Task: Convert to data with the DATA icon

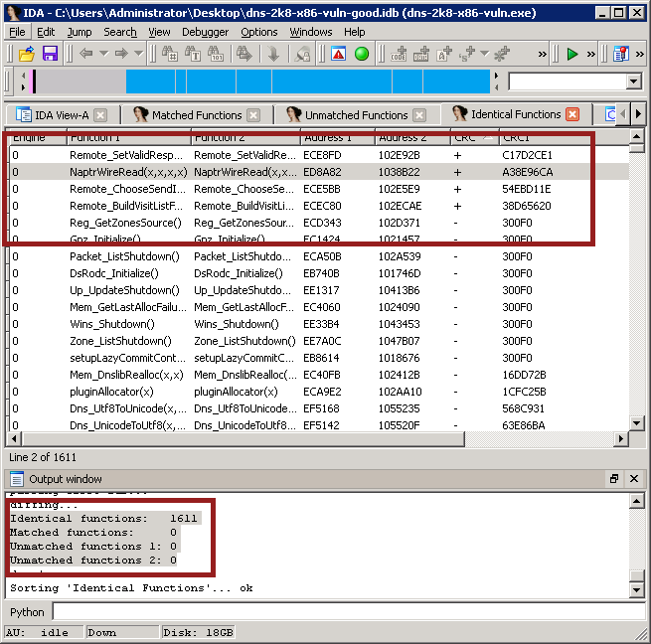Action: pos(421,54)
